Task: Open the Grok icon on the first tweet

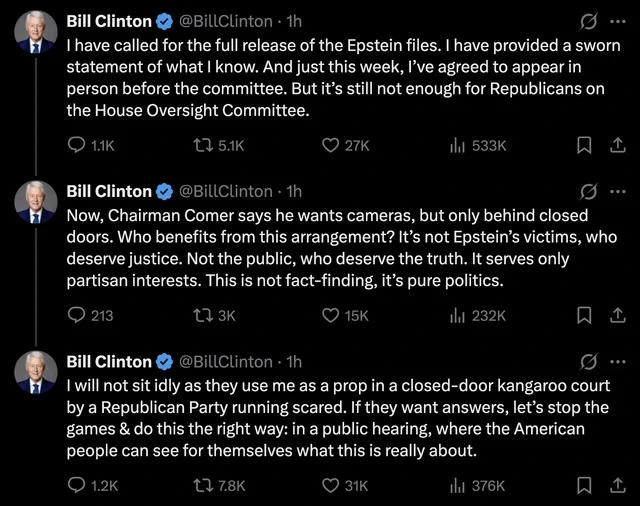Action: coord(589,21)
